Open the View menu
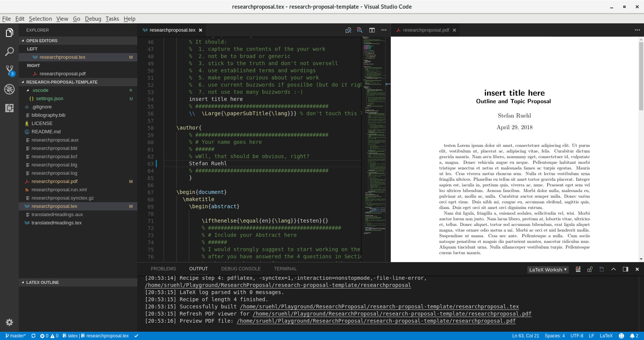Viewport: 644px width, 340px height. coord(62,19)
